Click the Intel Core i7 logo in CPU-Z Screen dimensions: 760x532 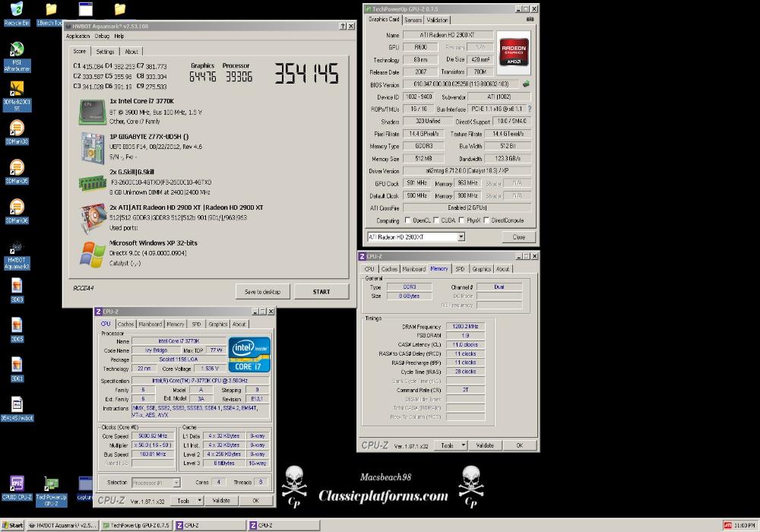click(x=249, y=355)
